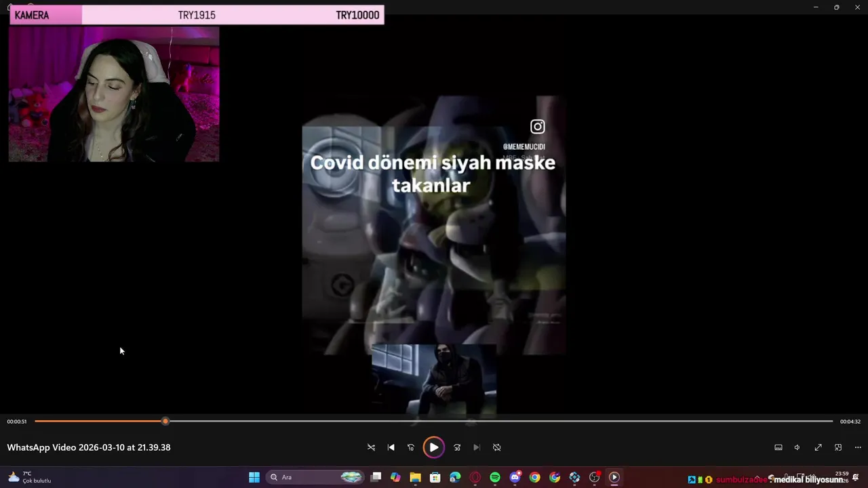Go to the next track
This screenshot has height=488, width=868.
[476, 447]
